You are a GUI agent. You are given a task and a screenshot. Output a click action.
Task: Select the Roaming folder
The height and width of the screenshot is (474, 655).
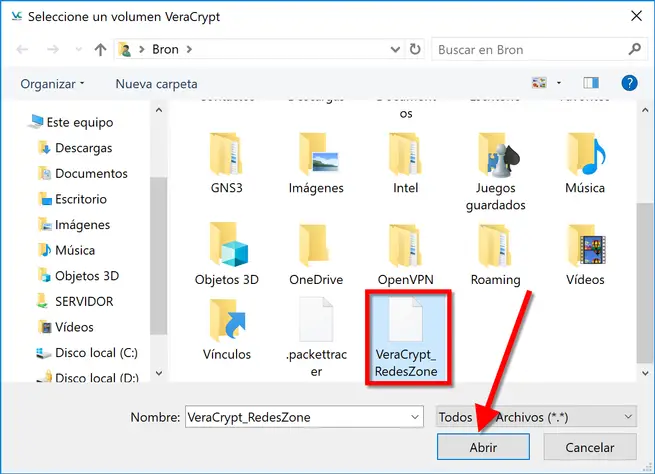[x=495, y=254]
